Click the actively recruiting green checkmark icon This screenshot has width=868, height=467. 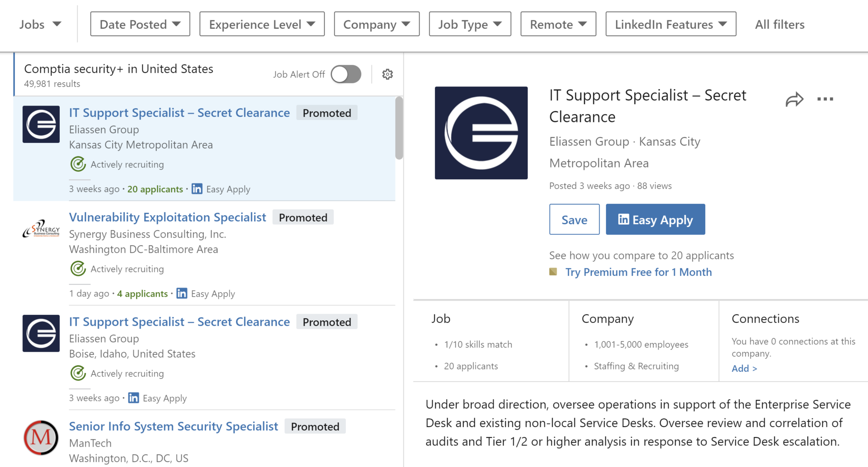(77, 164)
